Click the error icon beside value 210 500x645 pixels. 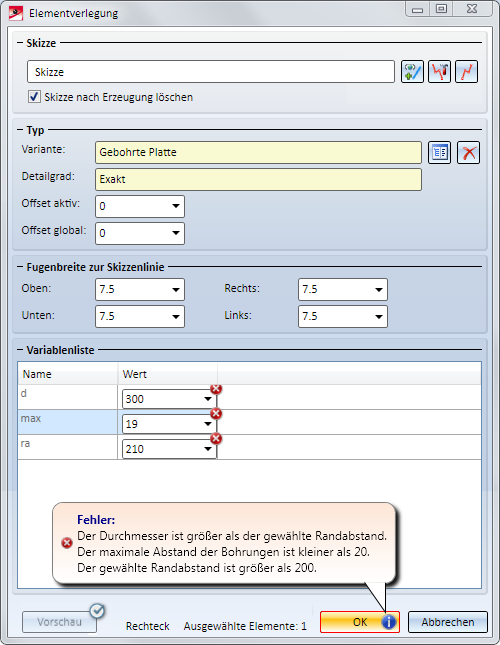[x=216, y=439]
